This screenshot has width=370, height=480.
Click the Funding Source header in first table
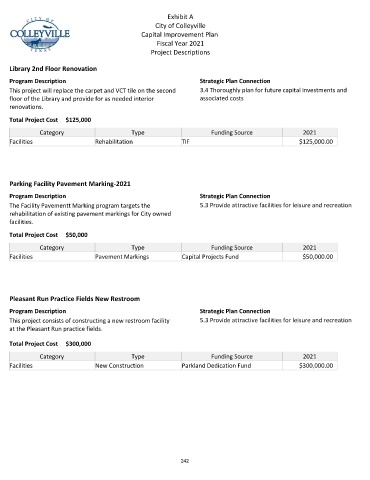click(232, 133)
